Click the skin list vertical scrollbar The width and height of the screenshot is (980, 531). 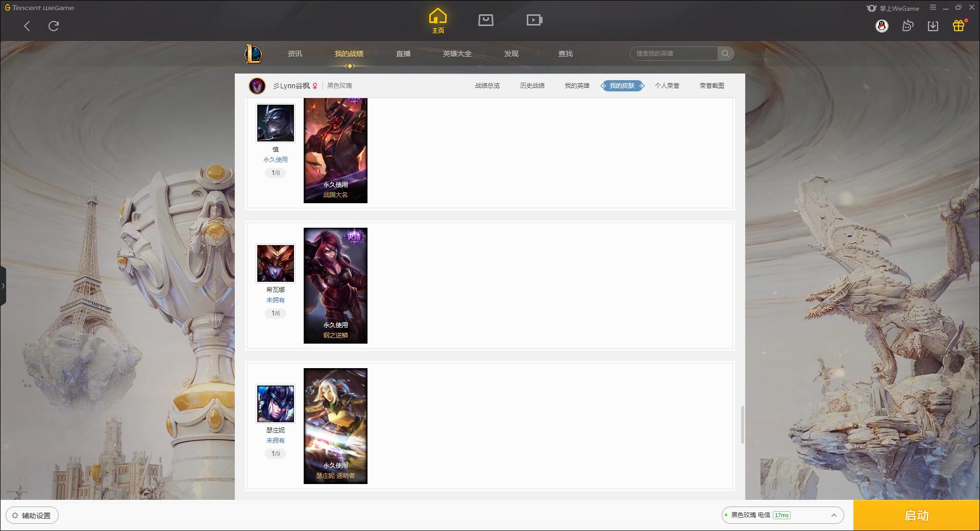click(742, 425)
